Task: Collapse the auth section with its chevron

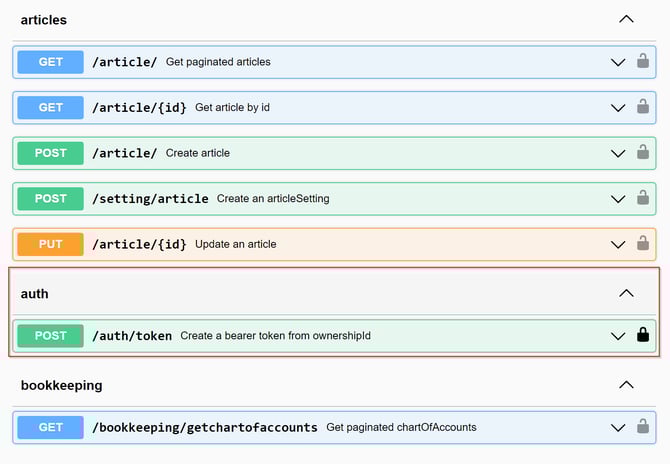Action: point(626,293)
